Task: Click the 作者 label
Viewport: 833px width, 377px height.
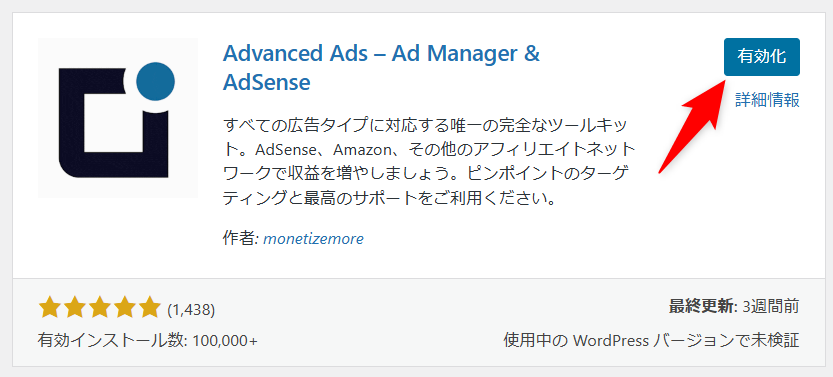Action: tap(240, 239)
